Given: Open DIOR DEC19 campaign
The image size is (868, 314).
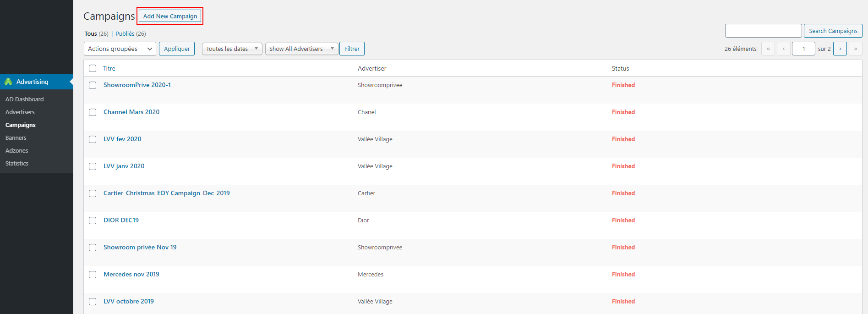Looking at the screenshot, I should point(121,220).
